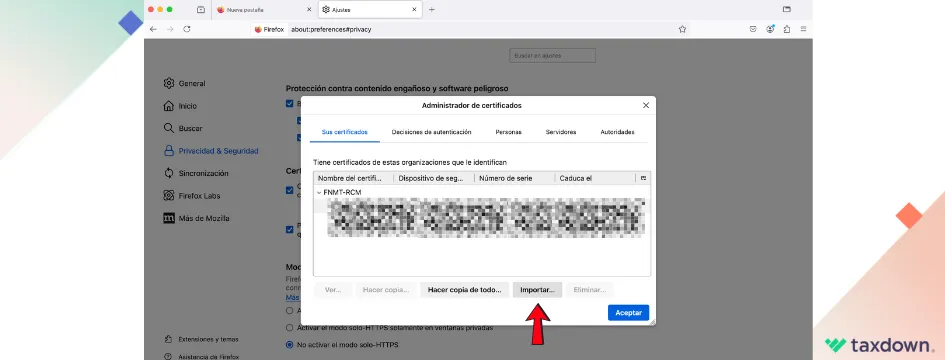Viewport: 945px width, 360px height.
Task: Sort by Caduca el column
Action: point(595,178)
